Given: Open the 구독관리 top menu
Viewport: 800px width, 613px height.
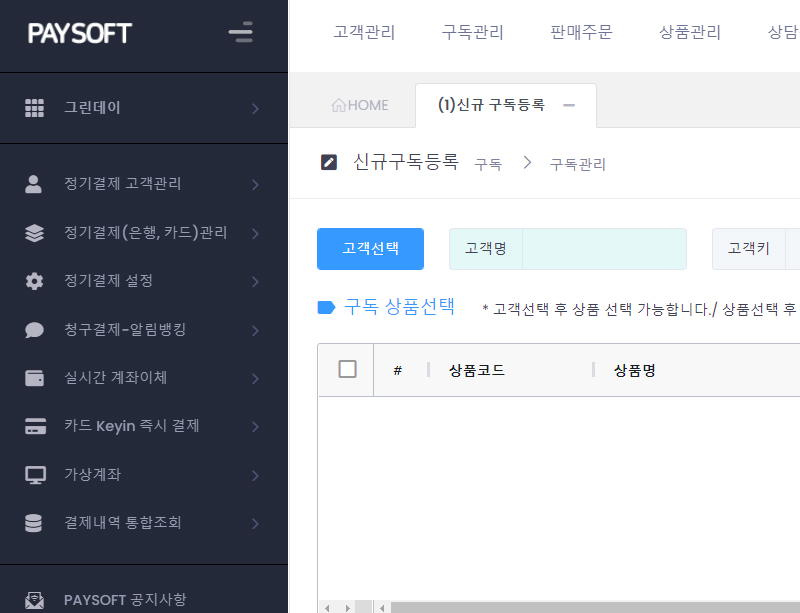Looking at the screenshot, I should pos(472,32).
